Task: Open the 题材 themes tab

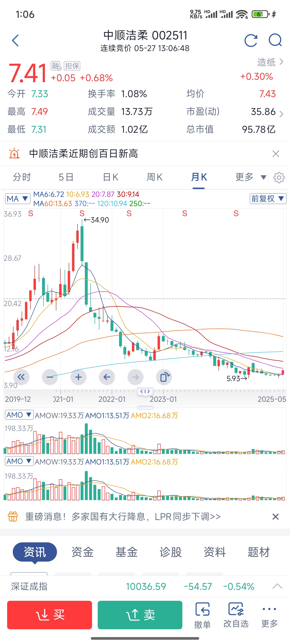Action: pos(258,552)
